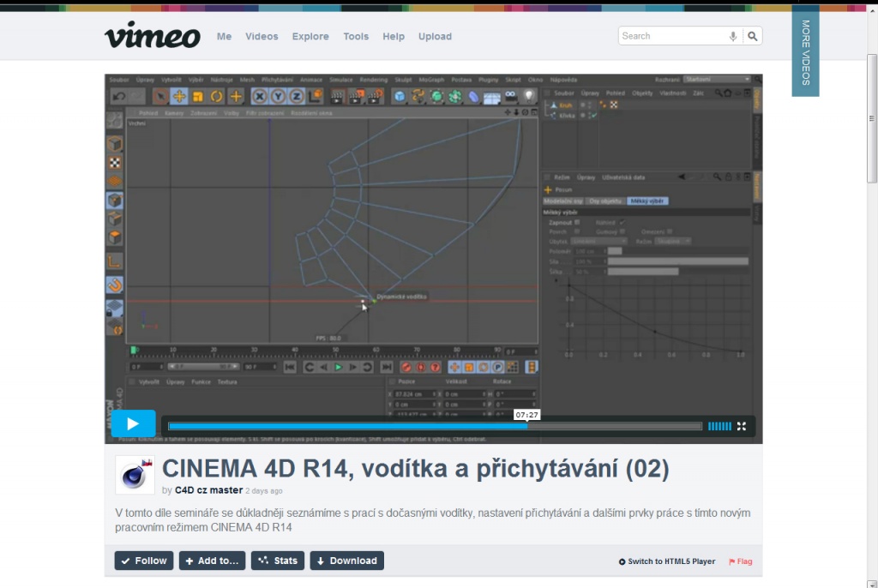The height and width of the screenshot is (588, 878).
Task: Open the Tools menu on Vimeo
Action: tap(356, 36)
